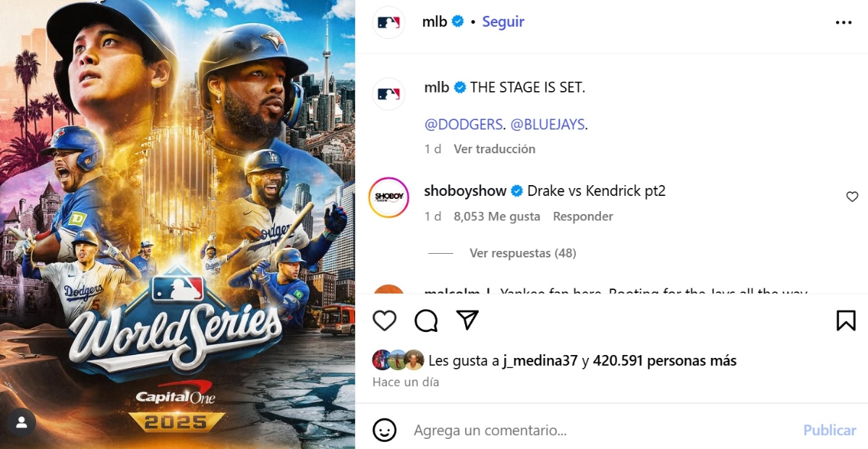Open the @BLUEJAYS mention link
Screen dimensions: 868x449
(548, 124)
